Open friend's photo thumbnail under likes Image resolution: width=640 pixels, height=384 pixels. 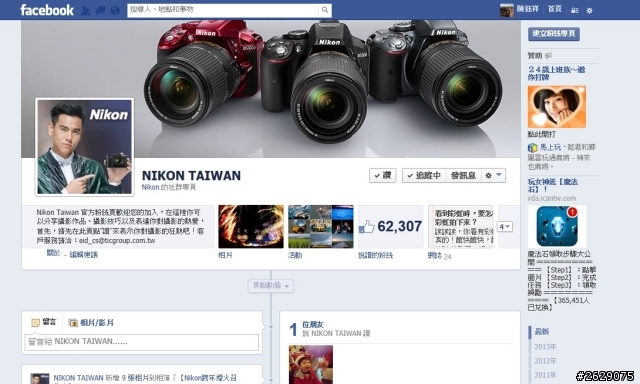[x=311, y=364]
